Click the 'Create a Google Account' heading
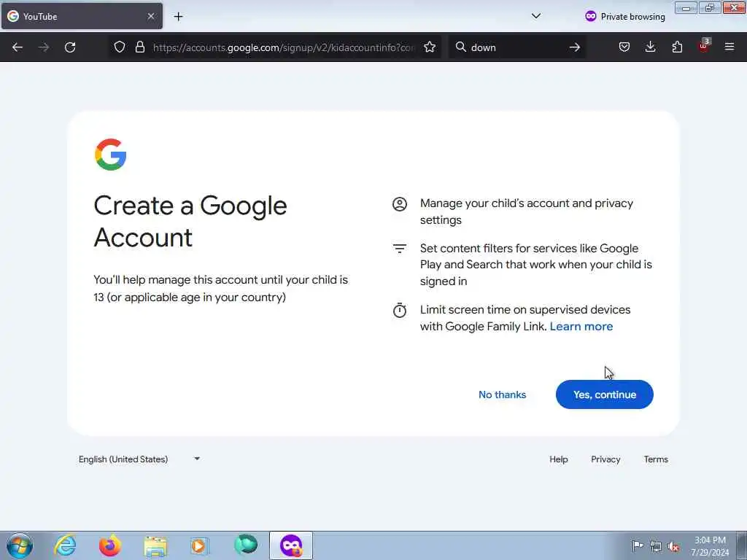747x560 pixels. click(x=190, y=222)
